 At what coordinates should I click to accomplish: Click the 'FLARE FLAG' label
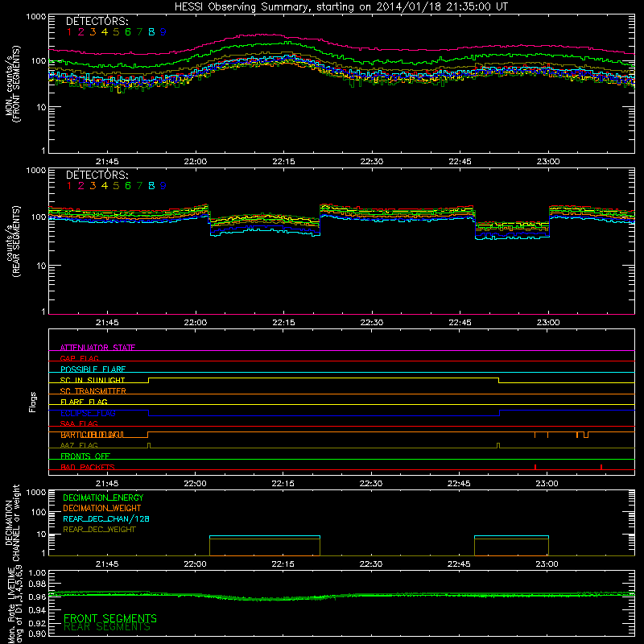click(84, 402)
